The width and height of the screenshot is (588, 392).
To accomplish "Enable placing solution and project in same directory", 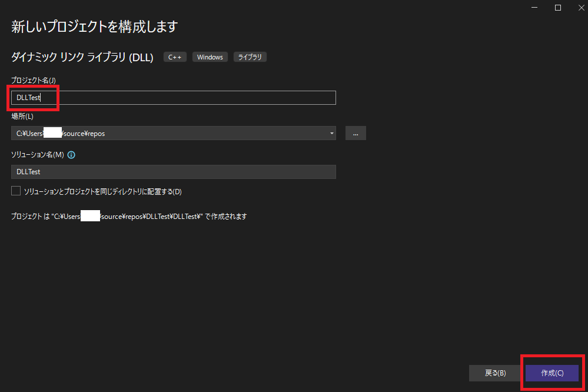I will pos(16,191).
